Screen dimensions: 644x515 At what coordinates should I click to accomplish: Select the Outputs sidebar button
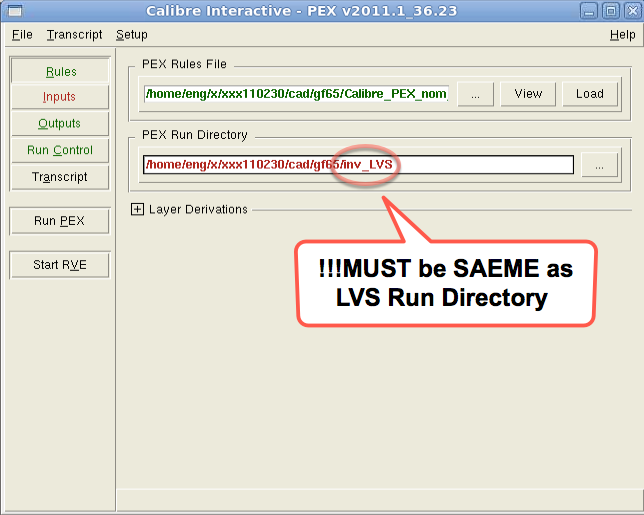click(x=60, y=123)
